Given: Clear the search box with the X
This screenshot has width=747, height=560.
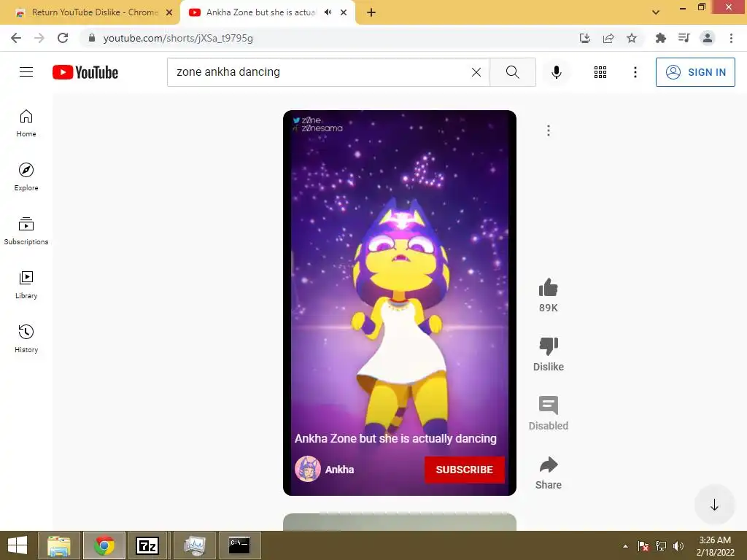Looking at the screenshot, I should pos(476,72).
